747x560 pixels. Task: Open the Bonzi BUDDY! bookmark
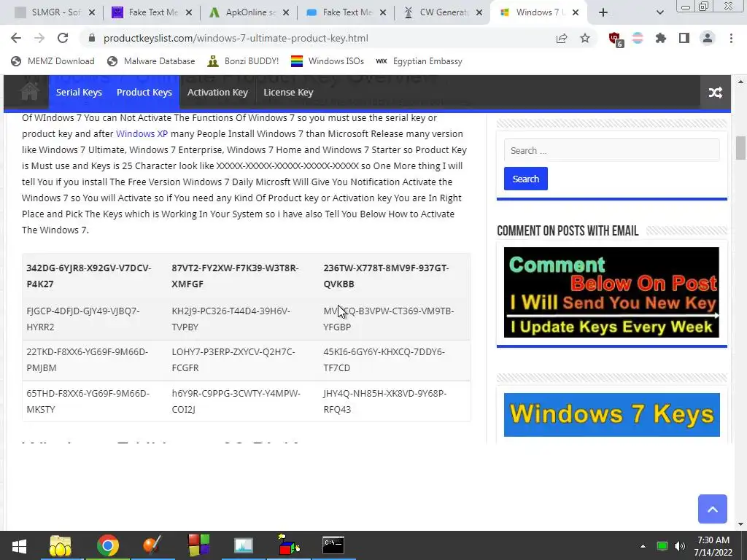tap(244, 61)
